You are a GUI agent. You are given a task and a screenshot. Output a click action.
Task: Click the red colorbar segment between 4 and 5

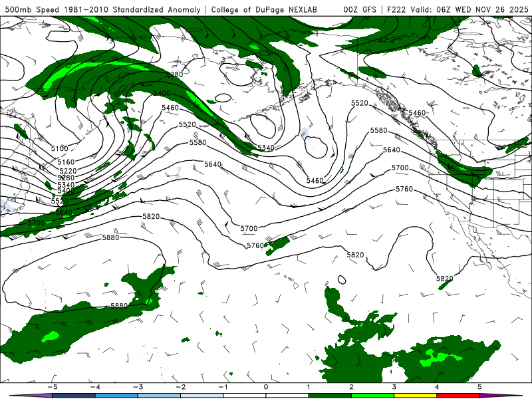click(x=458, y=396)
